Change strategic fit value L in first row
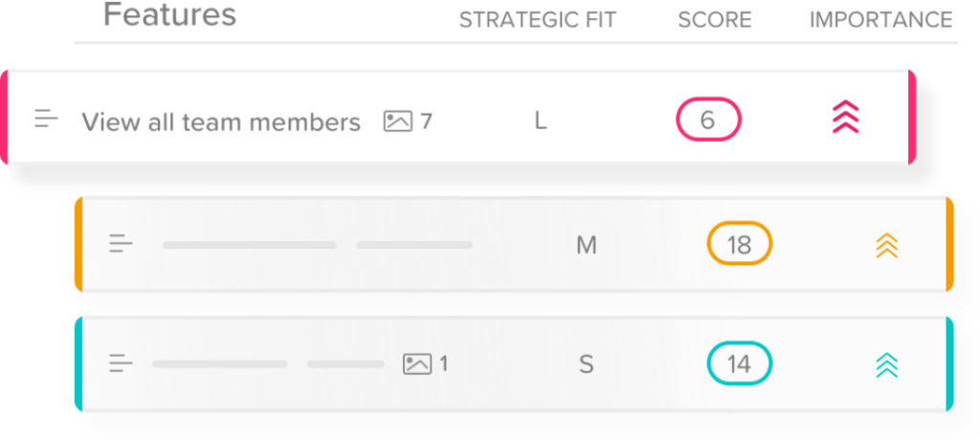The width and height of the screenshot is (980, 442). coord(541,122)
